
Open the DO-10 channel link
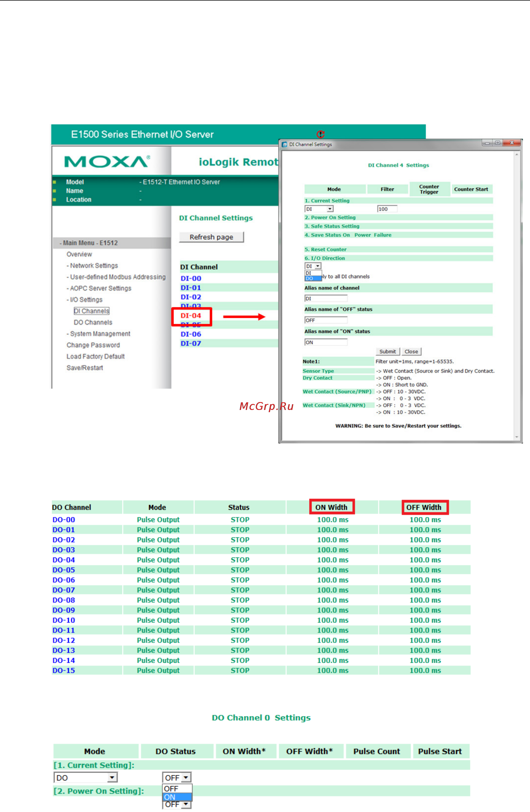click(63, 620)
